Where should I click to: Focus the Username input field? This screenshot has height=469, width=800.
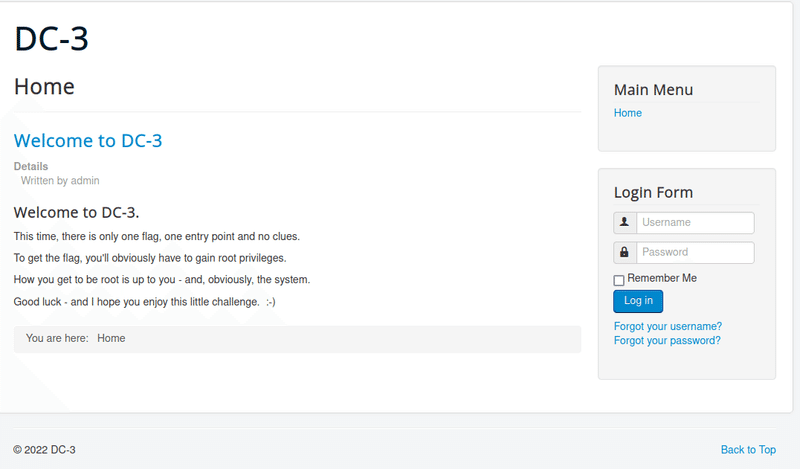pyautogui.click(x=695, y=223)
